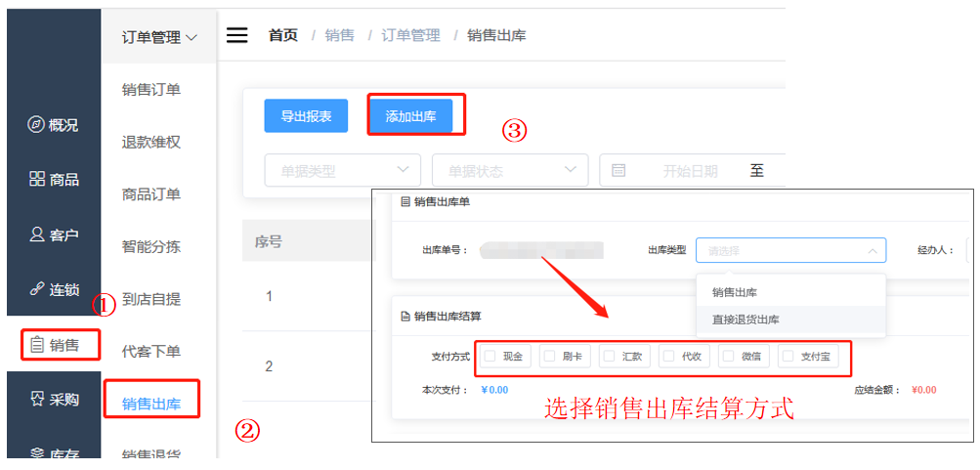
Task: Click table row number 2
Action: [x=269, y=366]
